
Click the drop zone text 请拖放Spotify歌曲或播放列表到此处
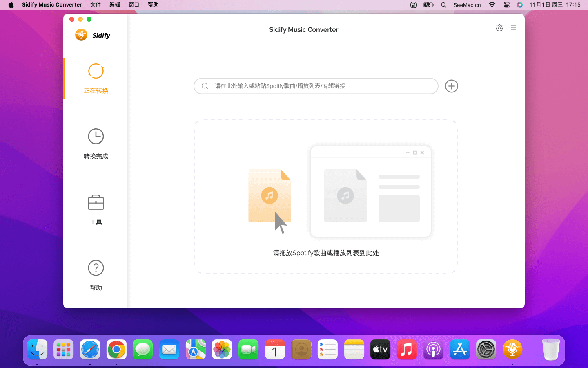[326, 253]
